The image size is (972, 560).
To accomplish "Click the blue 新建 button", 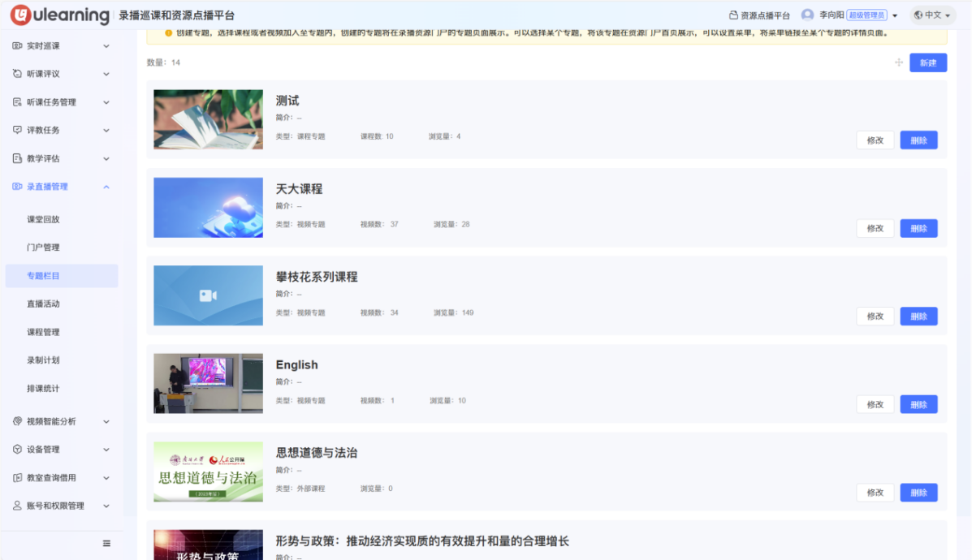I will coord(928,62).
